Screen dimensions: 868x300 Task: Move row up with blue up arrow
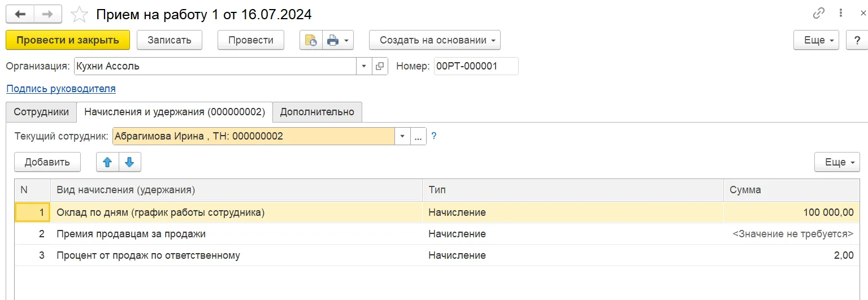click(107, 162)
